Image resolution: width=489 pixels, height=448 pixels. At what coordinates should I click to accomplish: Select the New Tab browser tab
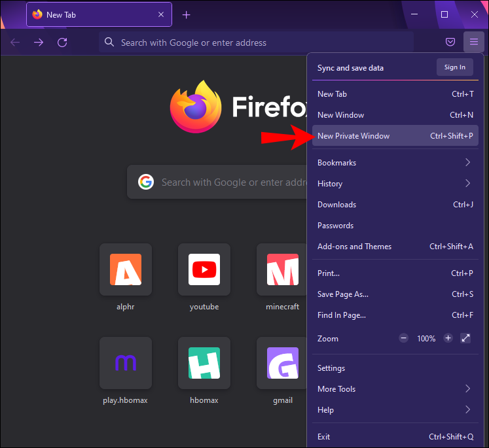(99, 14)
